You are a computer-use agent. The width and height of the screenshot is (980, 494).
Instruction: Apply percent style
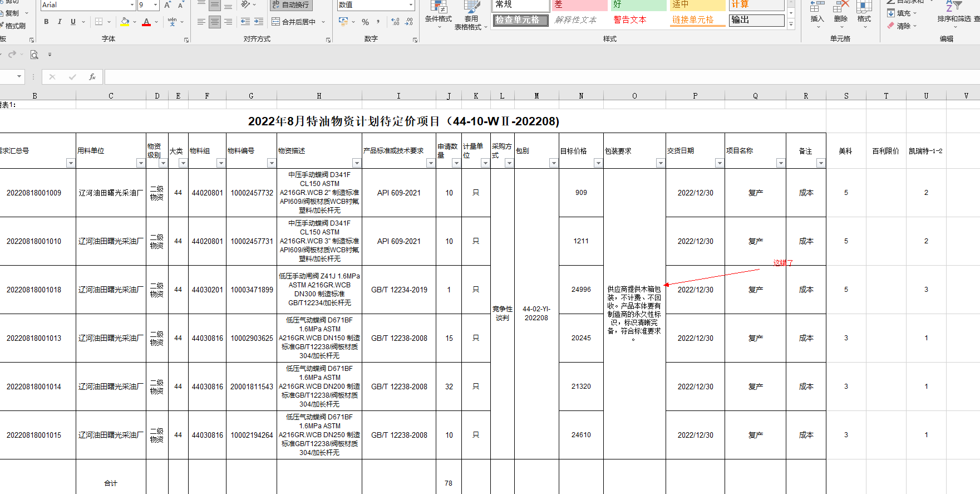pos(365,22)
